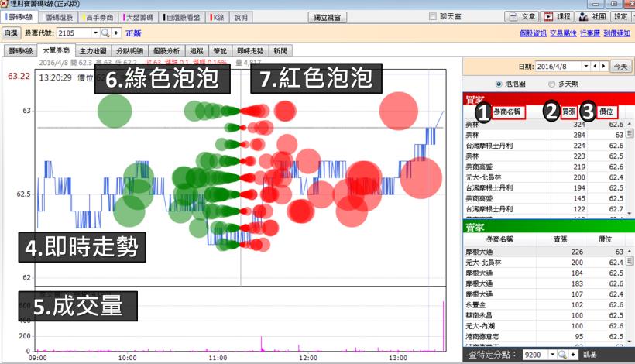
Task: Expand the broker branch 9200 dropdown
Action: point(551,354)
